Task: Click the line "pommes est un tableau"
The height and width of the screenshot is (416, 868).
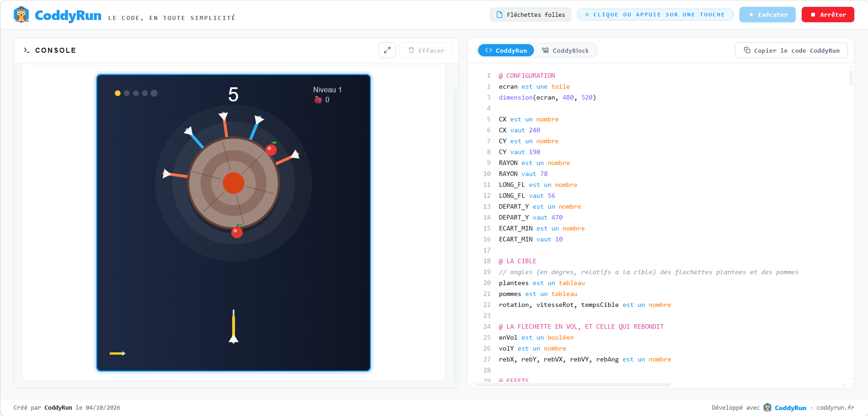Action: pyautogui.click(x=538, y=294)
